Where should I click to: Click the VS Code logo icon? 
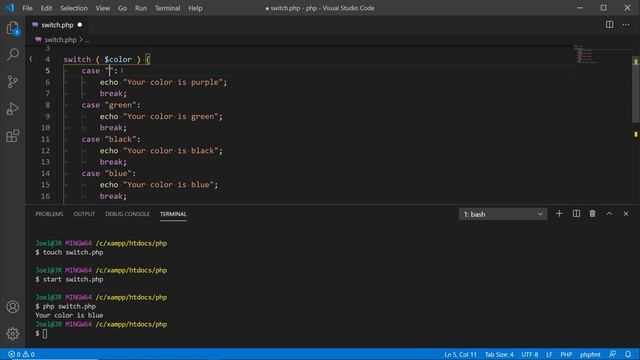tap(10, 8)
